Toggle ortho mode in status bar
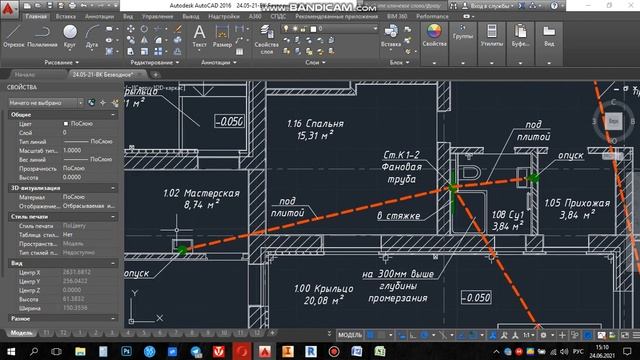This screenshot has width=640, height=360. tap(413, 335)
